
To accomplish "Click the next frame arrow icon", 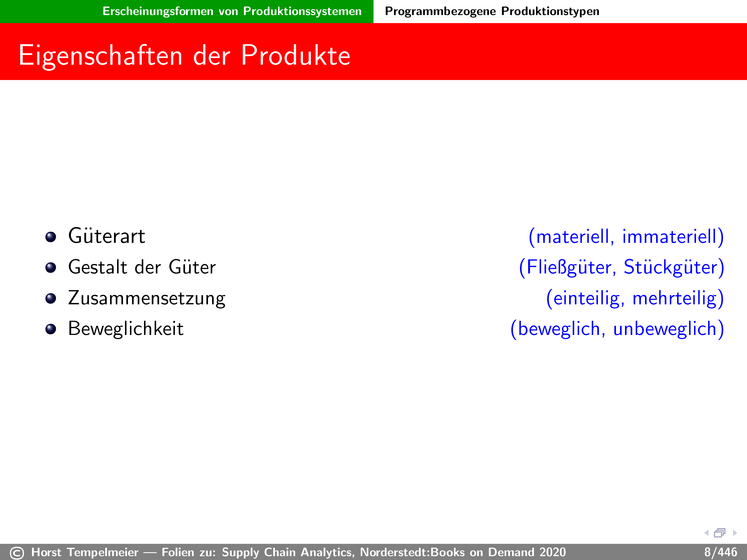I will click(x=735, y=533).
